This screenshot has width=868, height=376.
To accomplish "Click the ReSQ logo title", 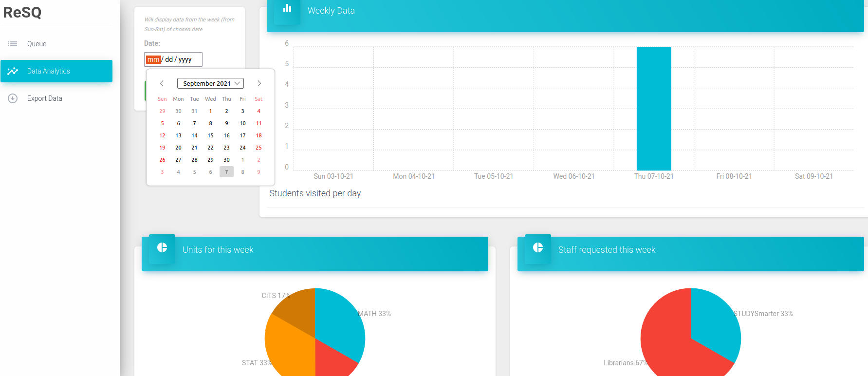I will point(22,12).
